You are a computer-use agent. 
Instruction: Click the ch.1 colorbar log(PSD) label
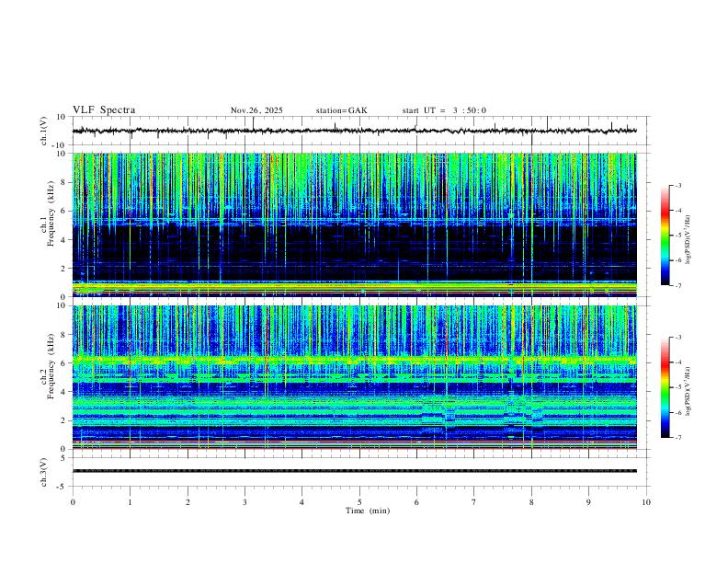(688, 240)
